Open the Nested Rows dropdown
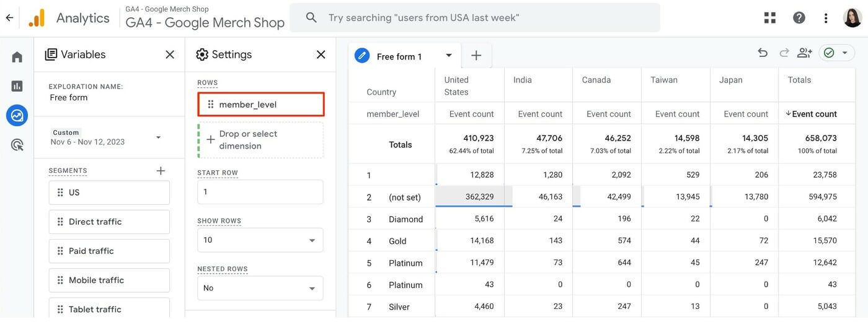 click(x=260, y=288)
